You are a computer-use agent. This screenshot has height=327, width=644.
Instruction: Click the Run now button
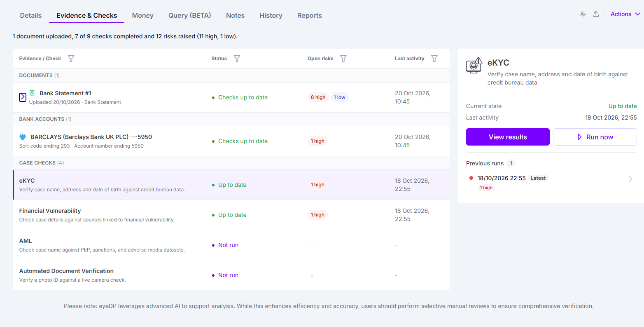pyautogui.click(x=595, y=137)
